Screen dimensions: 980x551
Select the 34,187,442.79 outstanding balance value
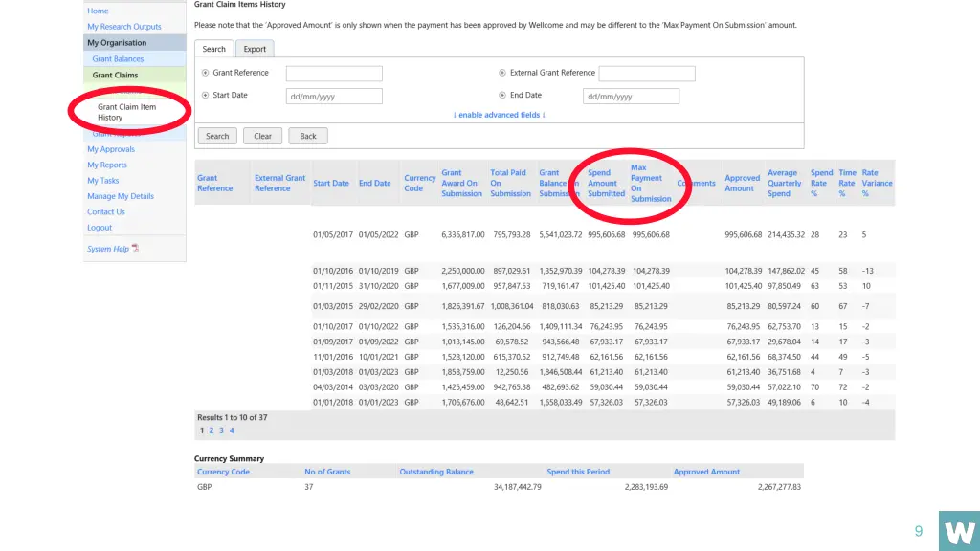click(x=518, y=487)
